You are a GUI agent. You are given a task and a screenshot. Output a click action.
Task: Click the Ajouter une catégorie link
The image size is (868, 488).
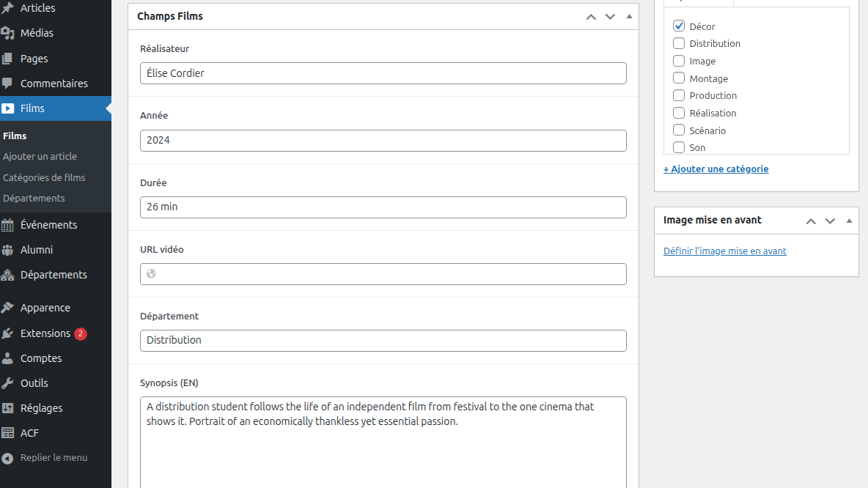point(716,169)
